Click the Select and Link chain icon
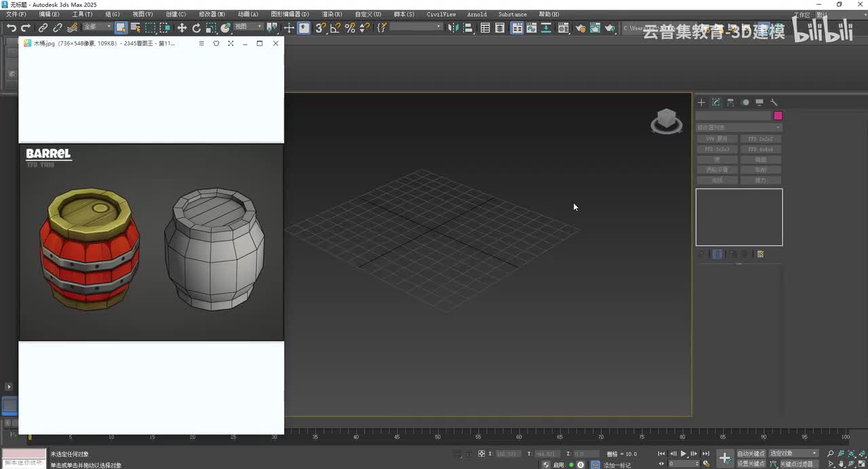 click(x=43, y=28)
